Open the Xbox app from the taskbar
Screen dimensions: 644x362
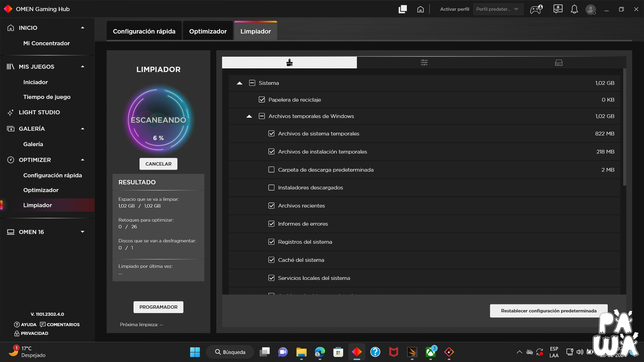pos(431,352)
